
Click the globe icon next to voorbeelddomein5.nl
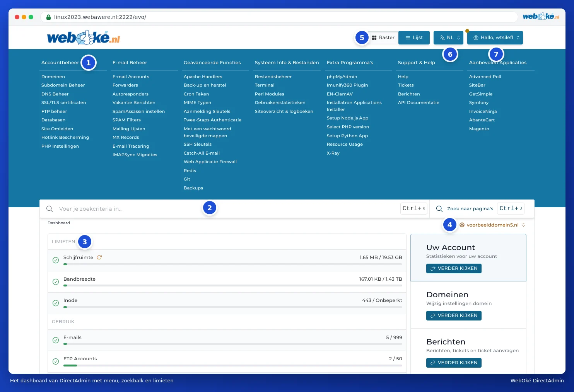point(462,225)
